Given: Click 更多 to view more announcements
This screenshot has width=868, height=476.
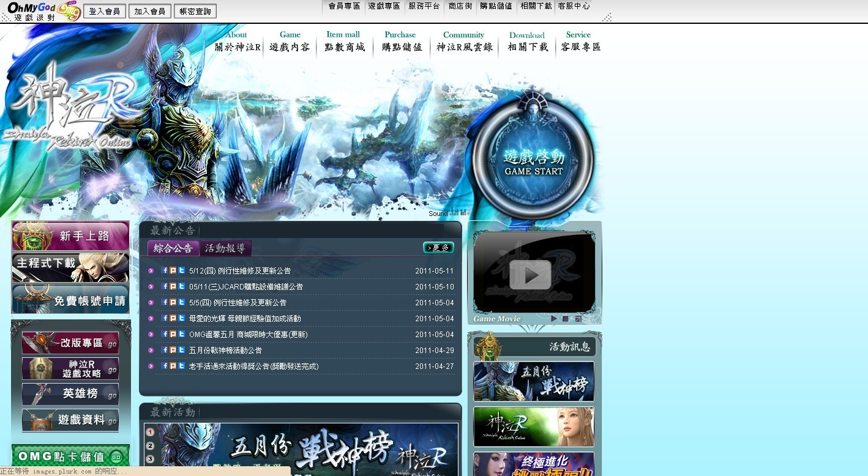Looking at the screenshot, I should pyautogui.click(x=438, y=248).
